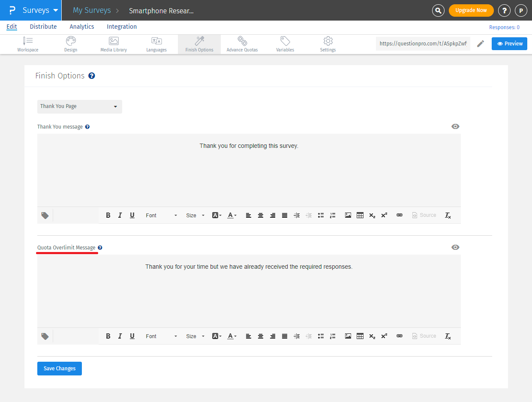Click the Responses: 0 link
532x402 pixels.
click(x=504, y=27)
